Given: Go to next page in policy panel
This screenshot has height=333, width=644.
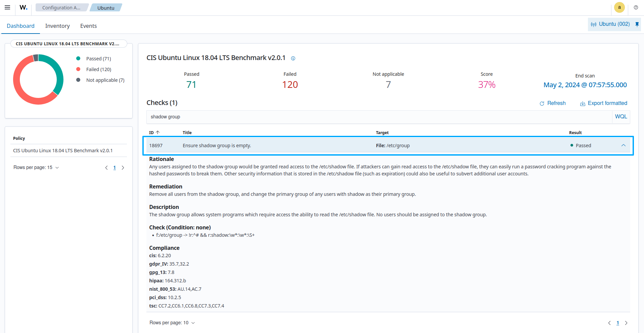Looking at the screenshot, I should [x=123, y=168].
